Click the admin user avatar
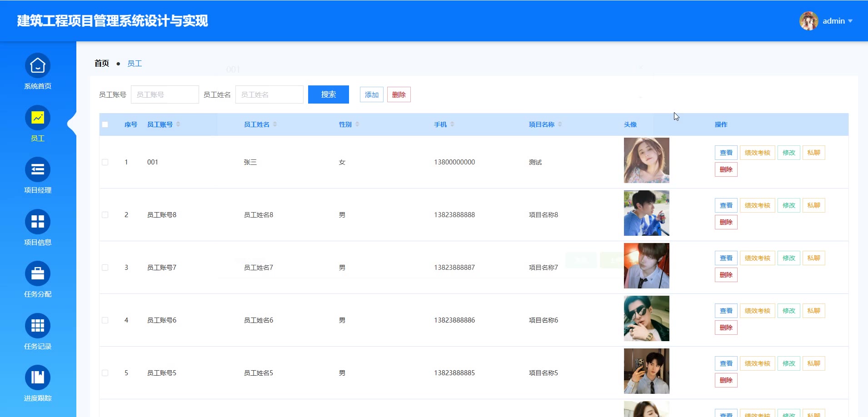This screenshot has width=868, height=417. tap(808, 21)
